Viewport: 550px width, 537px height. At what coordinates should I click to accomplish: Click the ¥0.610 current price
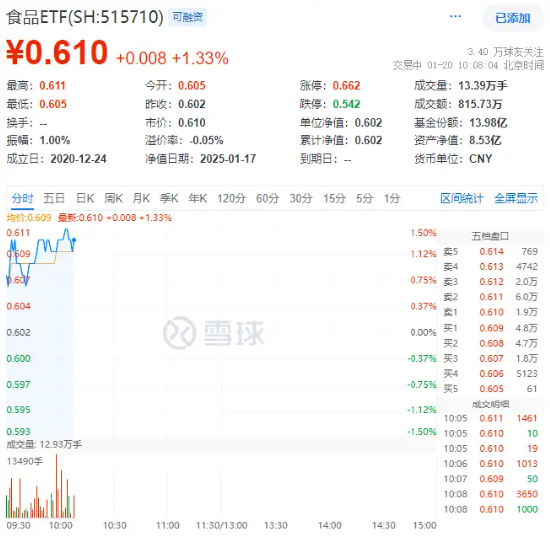pyautogui.click(x=57, y=52)
